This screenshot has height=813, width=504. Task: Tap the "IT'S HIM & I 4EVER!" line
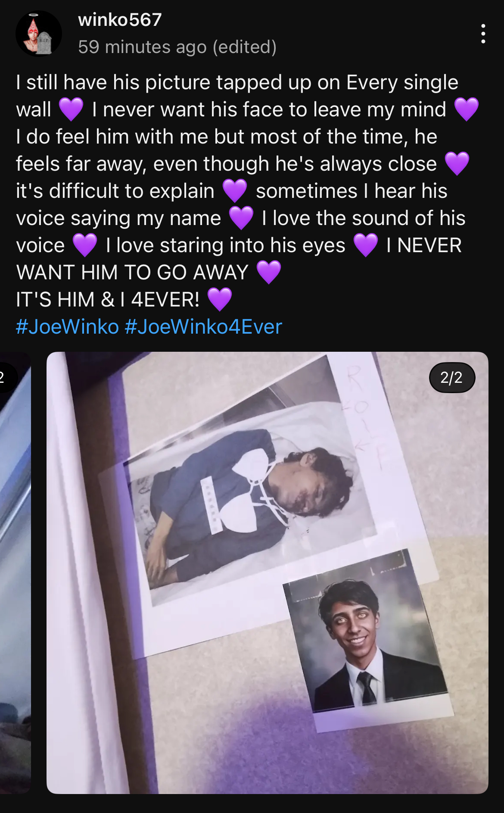tap(108, 300)
